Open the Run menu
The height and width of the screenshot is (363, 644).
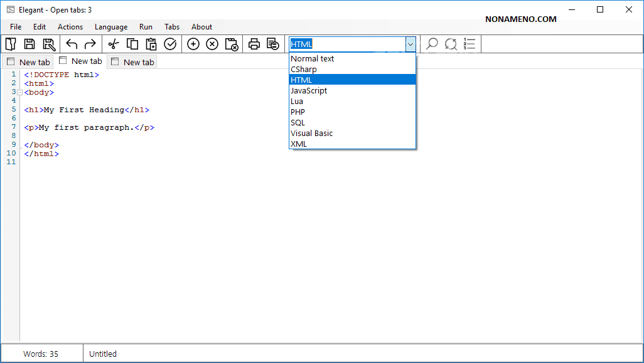click(x=146, y=27)
